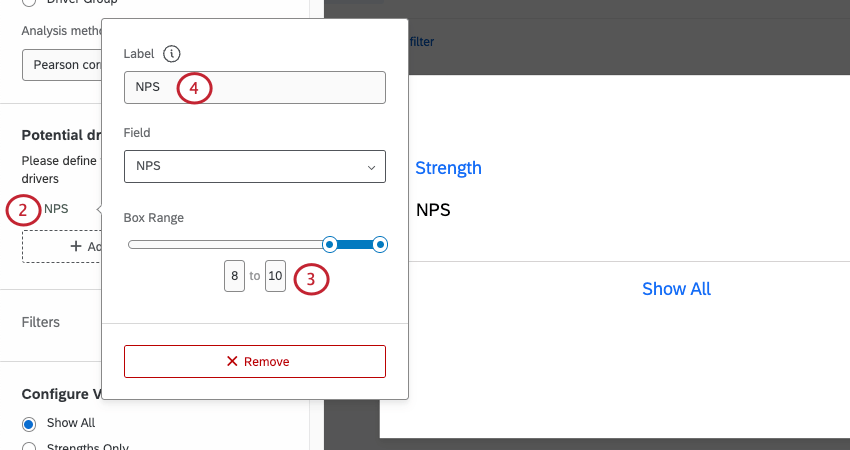Screen dimensions: 850x450
Task: Click the Strength heading link
Action: (x=448, y=168)
